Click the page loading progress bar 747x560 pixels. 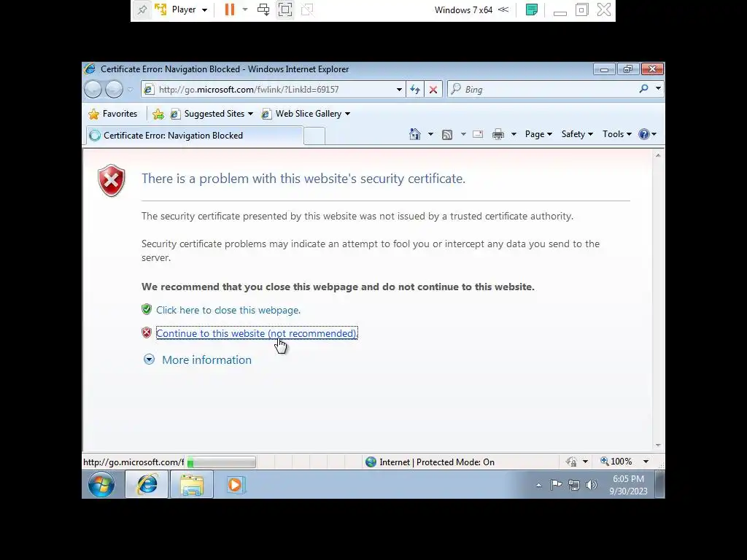[221, 462]
